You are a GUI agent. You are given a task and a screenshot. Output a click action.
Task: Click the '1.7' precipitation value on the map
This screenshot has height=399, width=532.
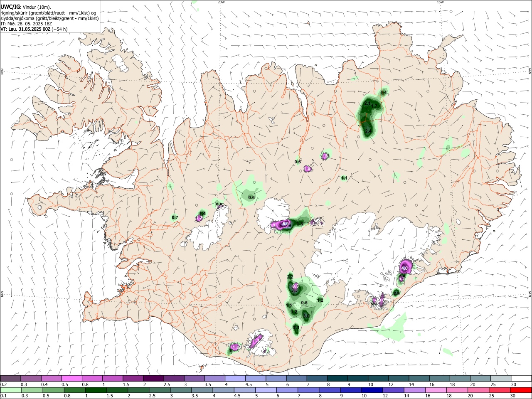pyautogui.click(x=374, y=106)
